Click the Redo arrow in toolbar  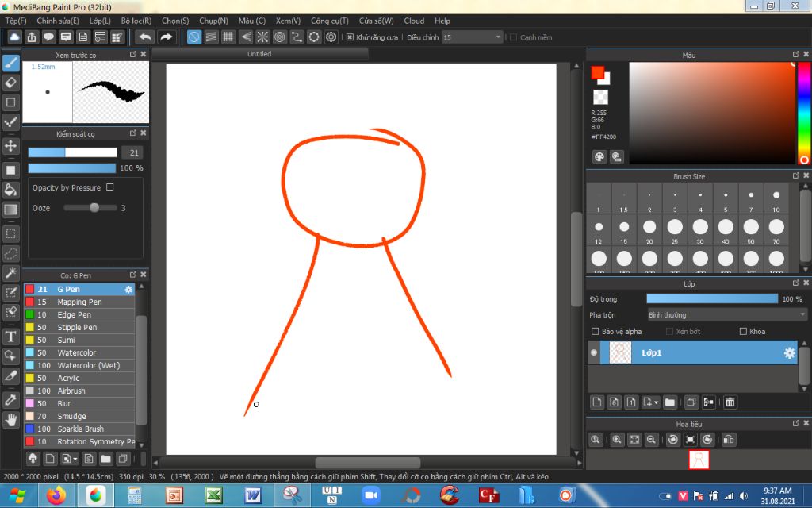(x=166, y=37)
